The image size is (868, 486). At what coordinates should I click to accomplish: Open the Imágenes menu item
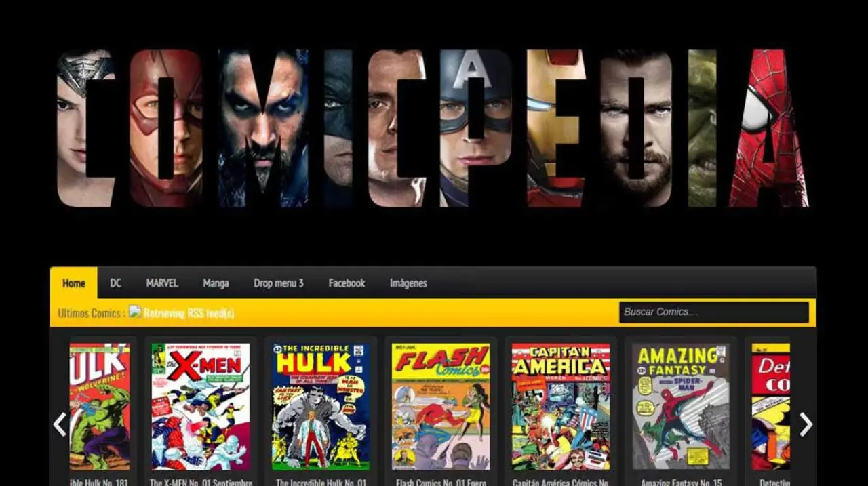click(408, 283)
